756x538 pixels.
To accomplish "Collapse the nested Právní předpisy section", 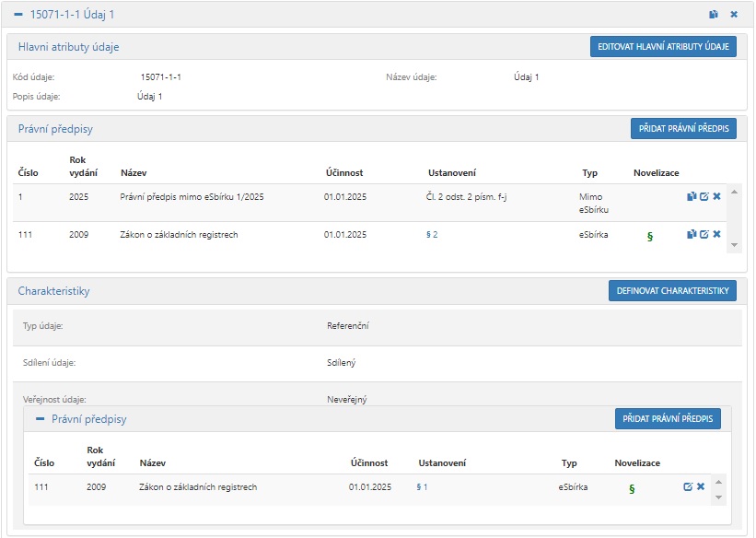I will pyautogui.click(x=40, y=419).
